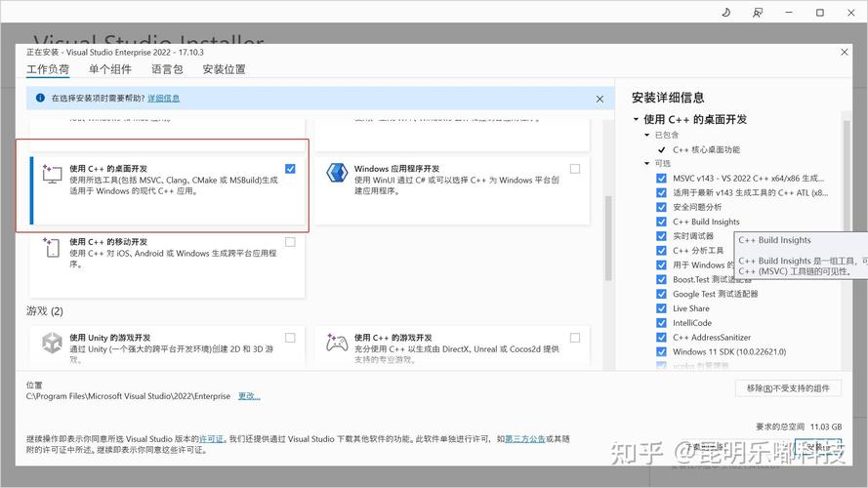The width and height of the screenshot is (868, 488).
Task: Click the C++ mobile development icon
Action: click(x=52, y=247)
